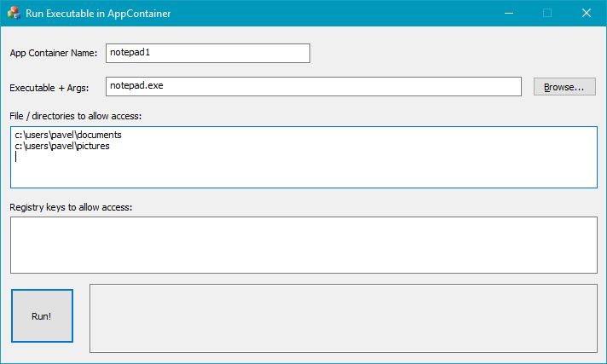Focus the App Container Name field

click(208, 53)
